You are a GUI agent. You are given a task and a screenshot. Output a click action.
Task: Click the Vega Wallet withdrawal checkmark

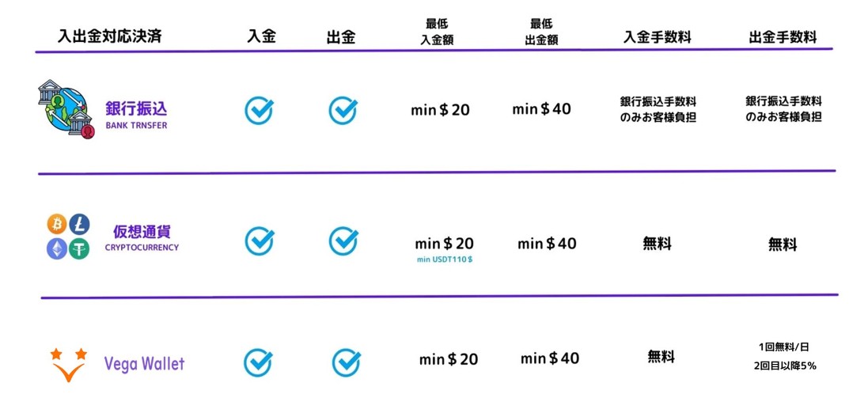pos(346,362)
